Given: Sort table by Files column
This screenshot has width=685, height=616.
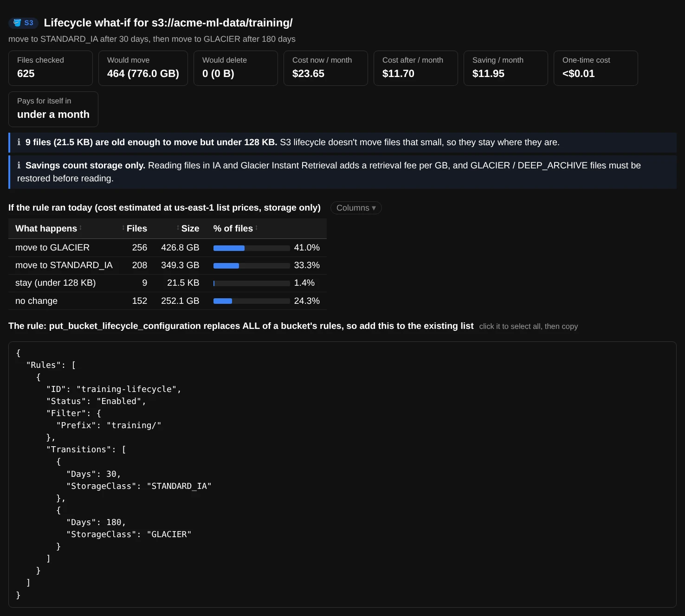Looking at the screenshot, I should pyautogui.click(x=134, y=228).
